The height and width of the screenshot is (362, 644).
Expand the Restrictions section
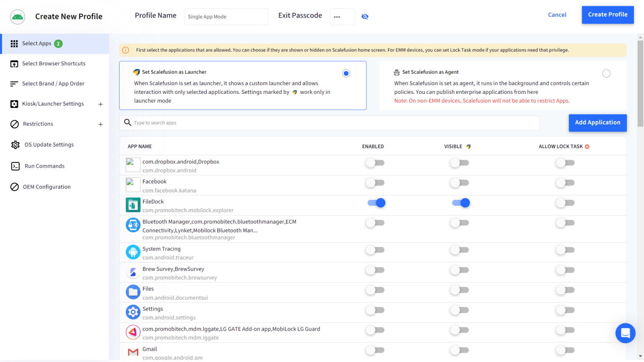100,124
